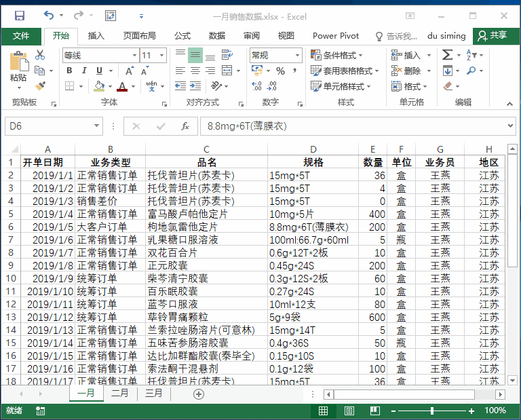Click the borders icon
Screen dimensions: 521x420
(x=69, y=86)
